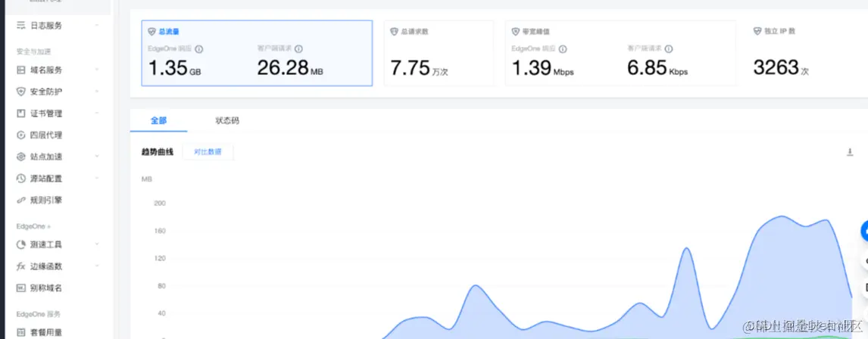
Task: Click the 站点加速 acceleration icon
Action: [21, 157]
